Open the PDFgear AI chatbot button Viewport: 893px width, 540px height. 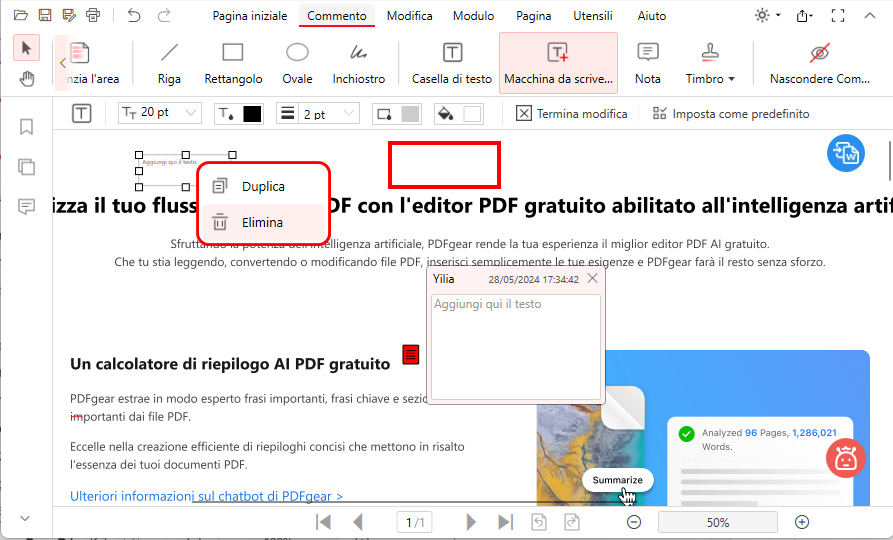[846, 458]
